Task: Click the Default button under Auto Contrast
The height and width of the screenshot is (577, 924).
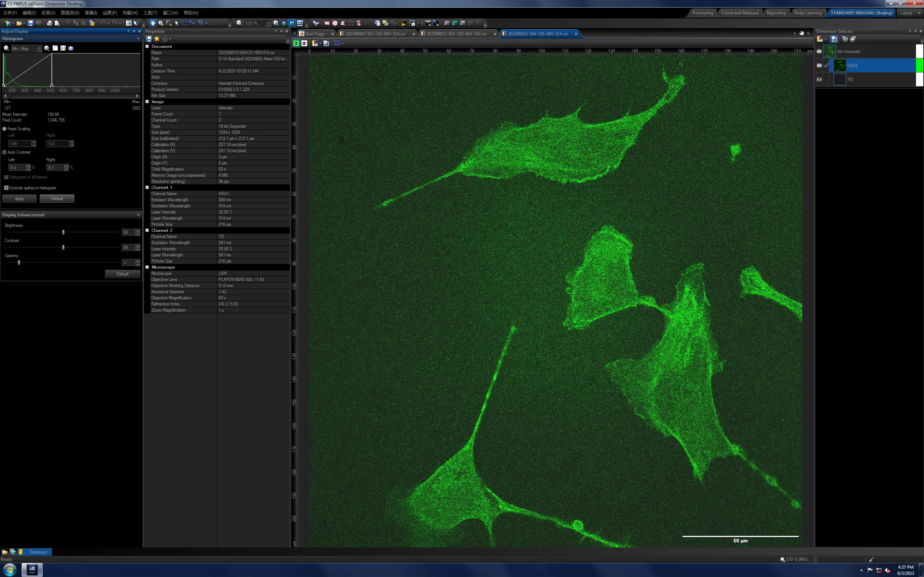Action: 57,198
